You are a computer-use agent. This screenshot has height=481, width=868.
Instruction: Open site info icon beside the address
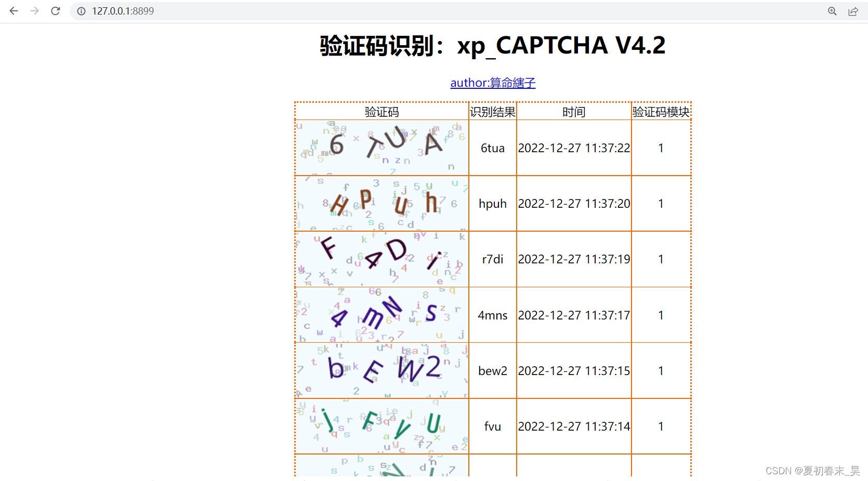pos(82,11)
